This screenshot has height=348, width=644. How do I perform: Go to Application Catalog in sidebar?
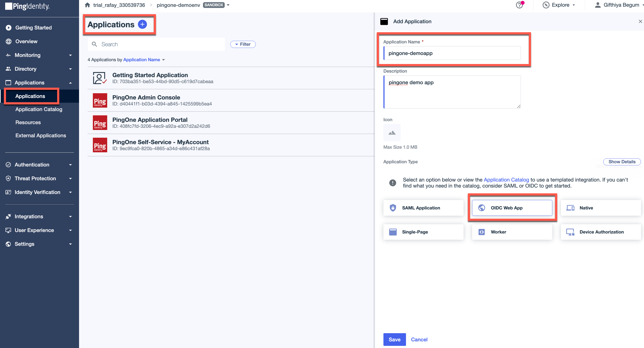tap(39, 109)
